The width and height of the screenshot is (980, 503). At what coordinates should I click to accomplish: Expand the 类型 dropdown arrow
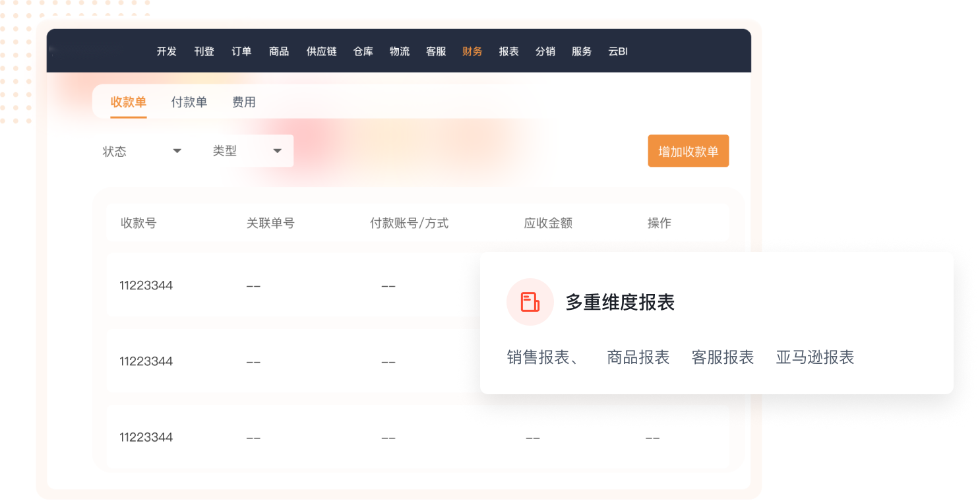coord(277,151)
